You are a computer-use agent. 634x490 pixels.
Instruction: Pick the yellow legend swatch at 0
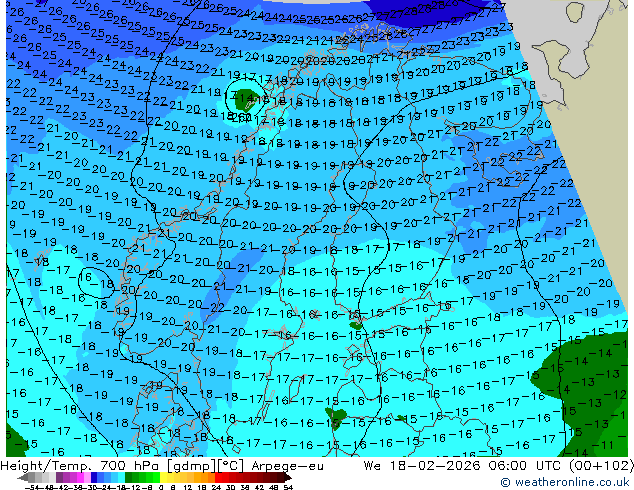[x=163, y=477]
